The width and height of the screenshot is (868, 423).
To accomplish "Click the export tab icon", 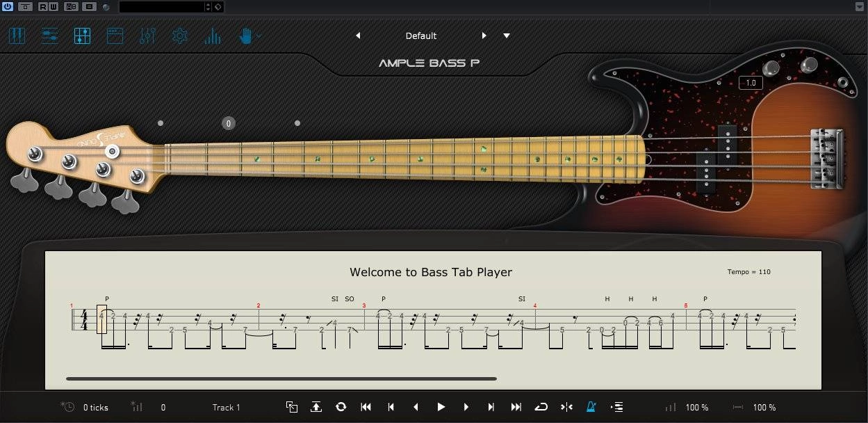I will (316, 407).
